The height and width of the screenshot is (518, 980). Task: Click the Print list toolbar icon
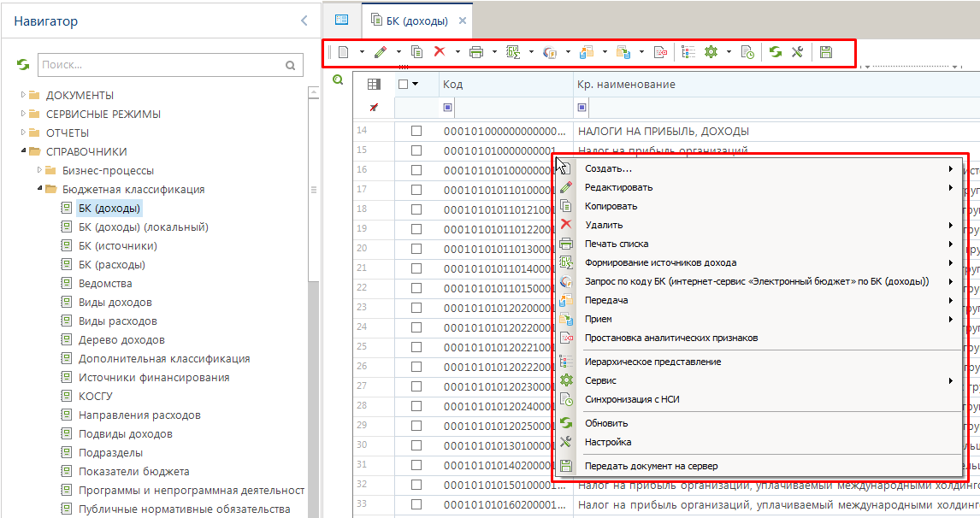[476, 52]
